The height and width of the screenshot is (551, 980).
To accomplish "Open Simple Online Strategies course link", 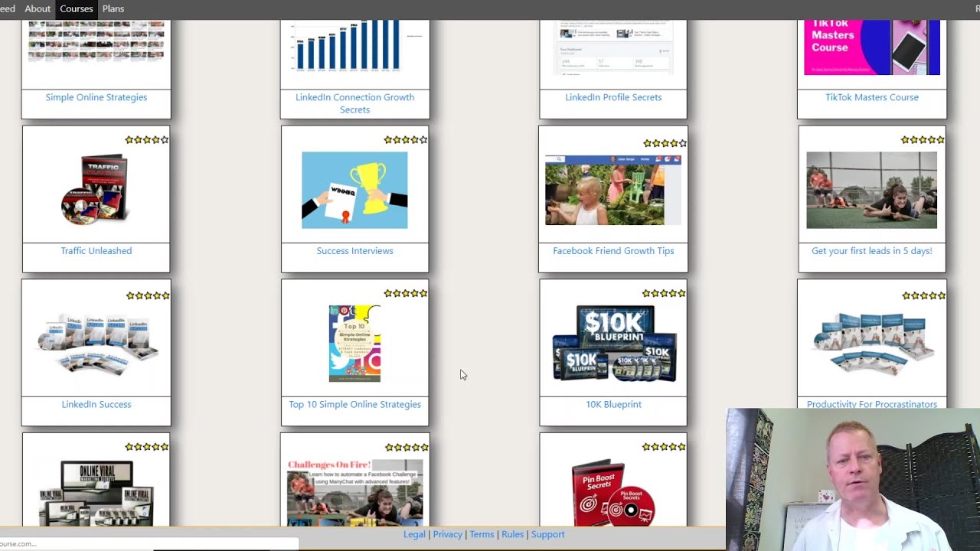I will [x=96, y=97].
